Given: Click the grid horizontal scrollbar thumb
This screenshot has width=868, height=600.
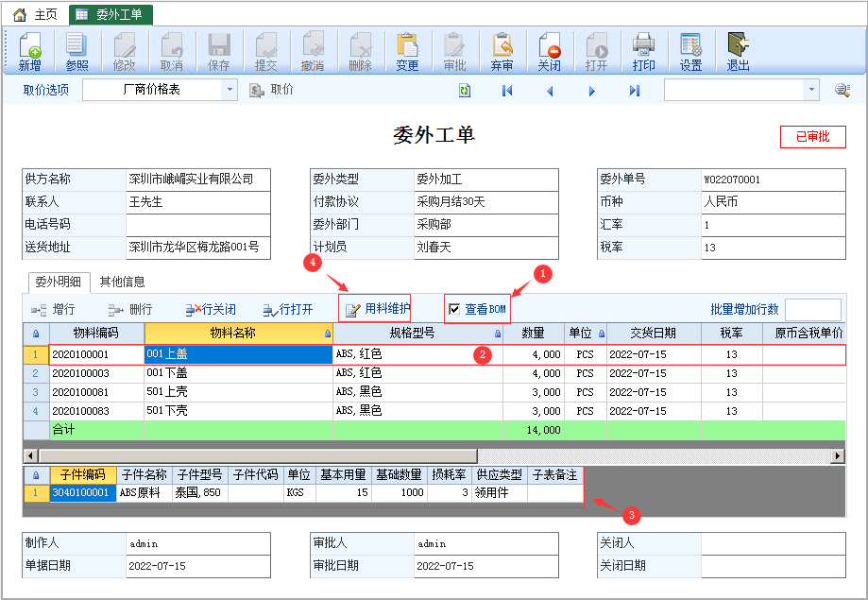Looking at the screenshot, I should point(258,456).
